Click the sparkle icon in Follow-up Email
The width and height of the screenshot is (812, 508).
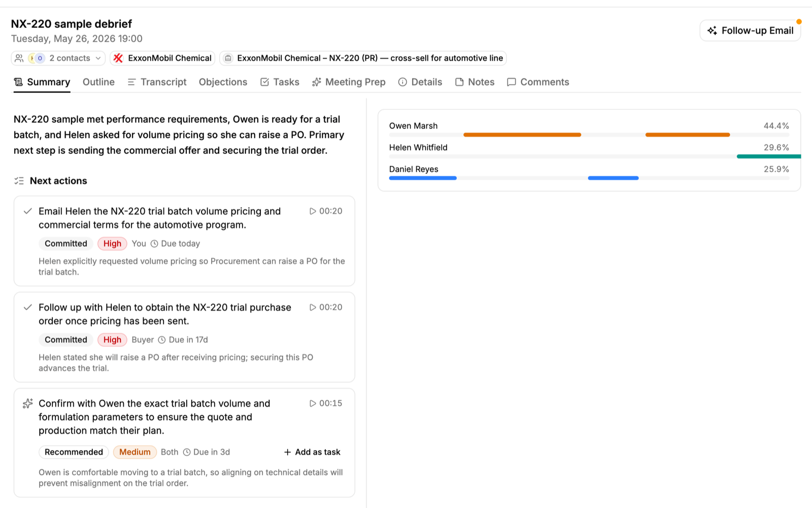pyautogui.click(x=712, y=30)
